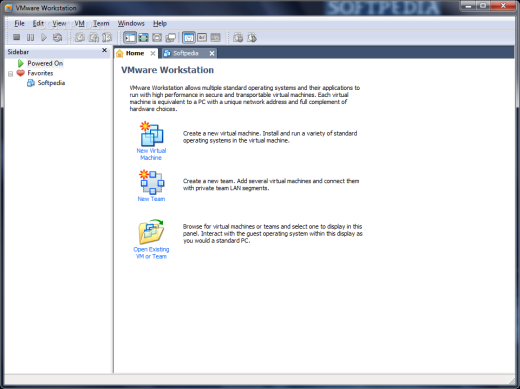This screenshot has width=520, height=389.
Task: Minimize the VMware Workstation window
Action: [468, 6]
